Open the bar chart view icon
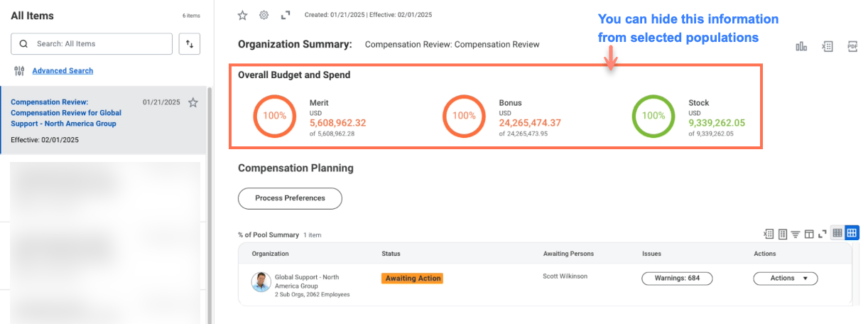 click(x=801, y=46)
